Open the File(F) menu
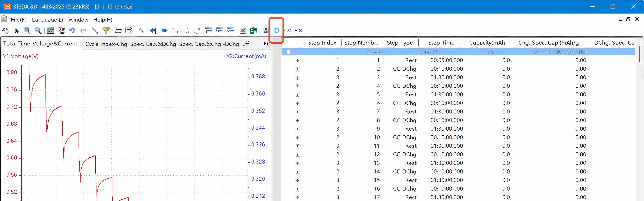 click(19, 19)
